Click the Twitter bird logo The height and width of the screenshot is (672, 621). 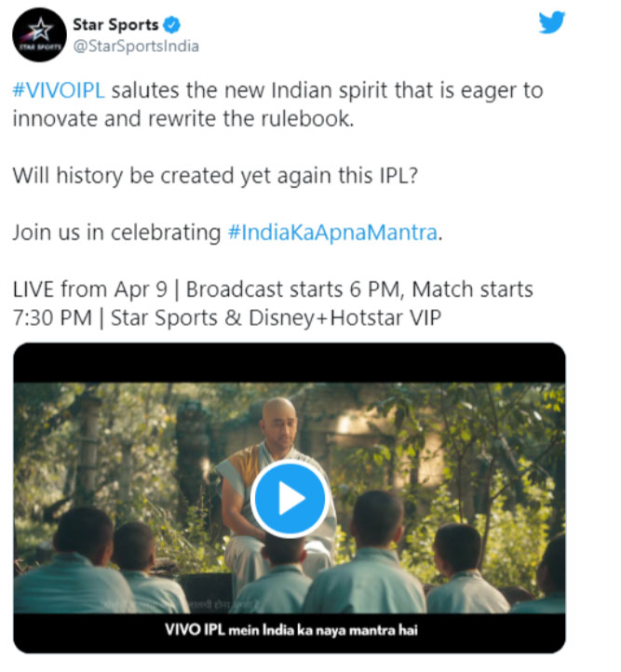(x=551, y=22)
